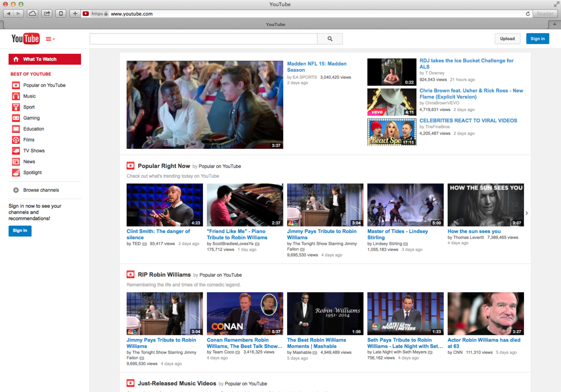Click the Safari share icon

tap(47, 14)
